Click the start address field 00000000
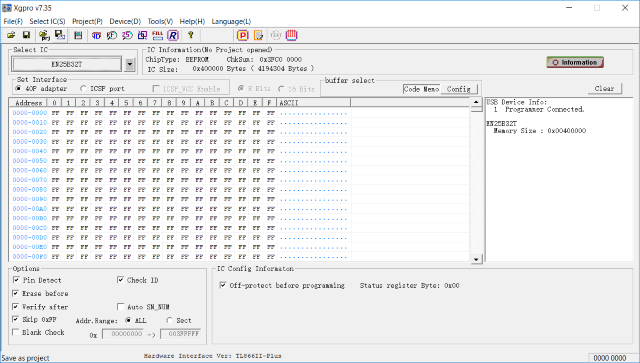 point(122,334)
